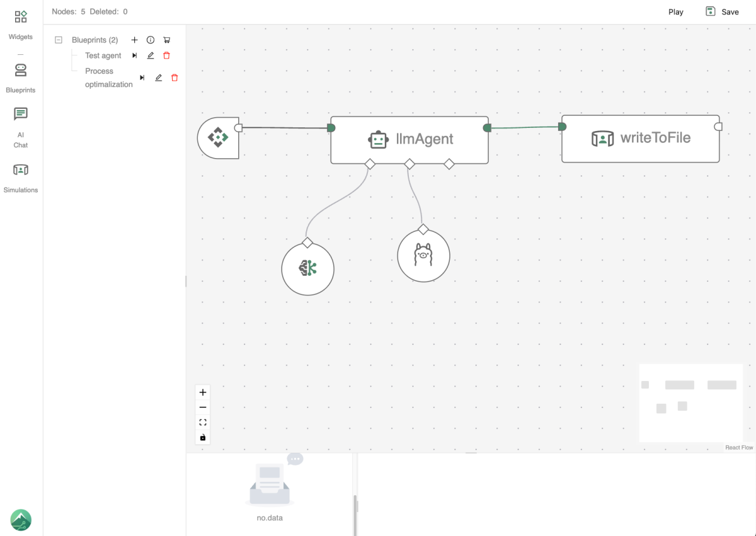
Task: Open the Simulations section
Action: click(21, 177)
